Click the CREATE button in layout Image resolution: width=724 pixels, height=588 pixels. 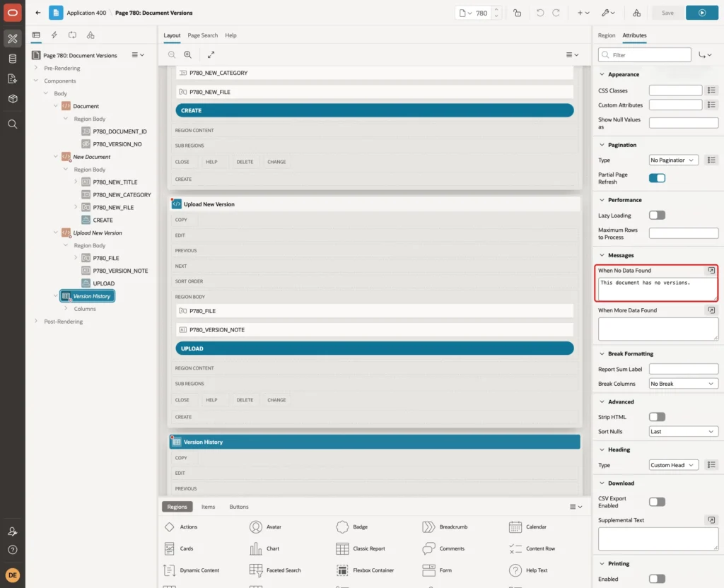point(375,110)
